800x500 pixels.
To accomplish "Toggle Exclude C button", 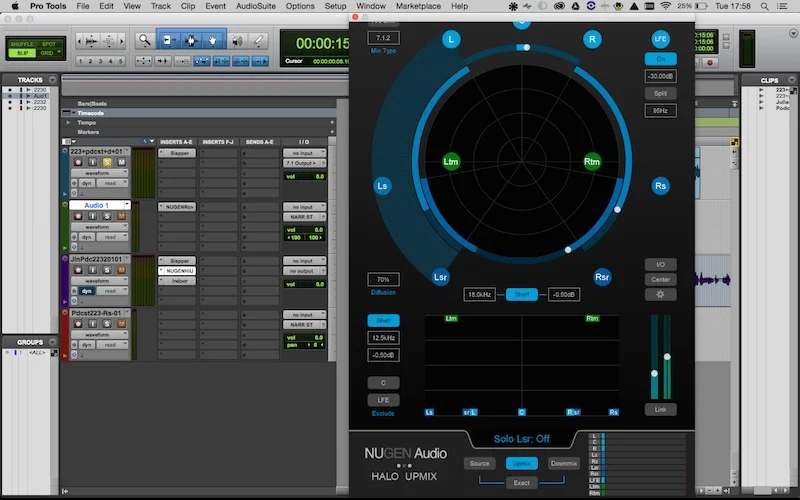I will click(x=383, y=383).
